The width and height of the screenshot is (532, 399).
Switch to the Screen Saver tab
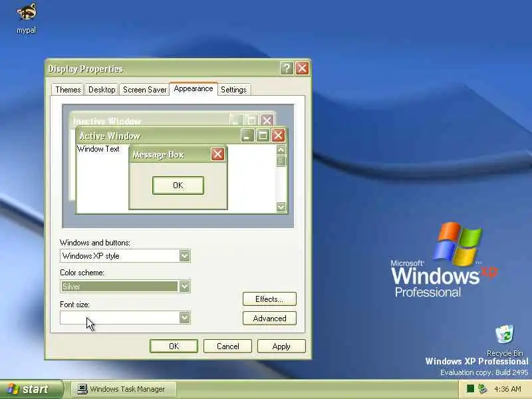point(144,90)
